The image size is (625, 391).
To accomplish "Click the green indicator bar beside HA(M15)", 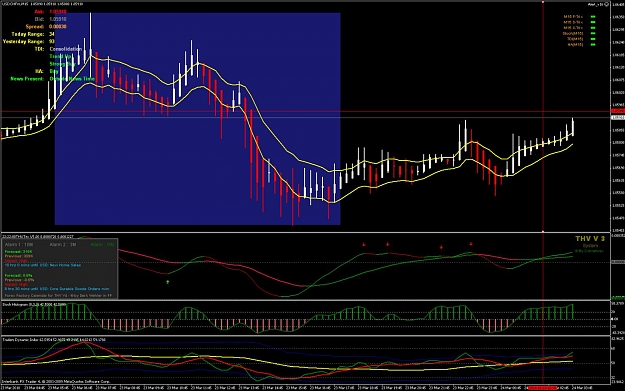I will tap(593, 45).
